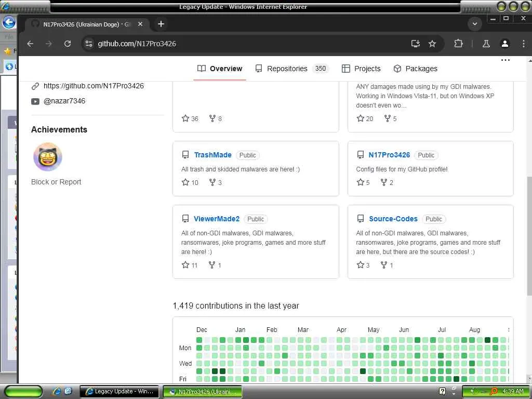The width and height of the screenshot is (532, 399).
Task: View Source-Codes' 3 stargazers
Action: tap(363, 265)
